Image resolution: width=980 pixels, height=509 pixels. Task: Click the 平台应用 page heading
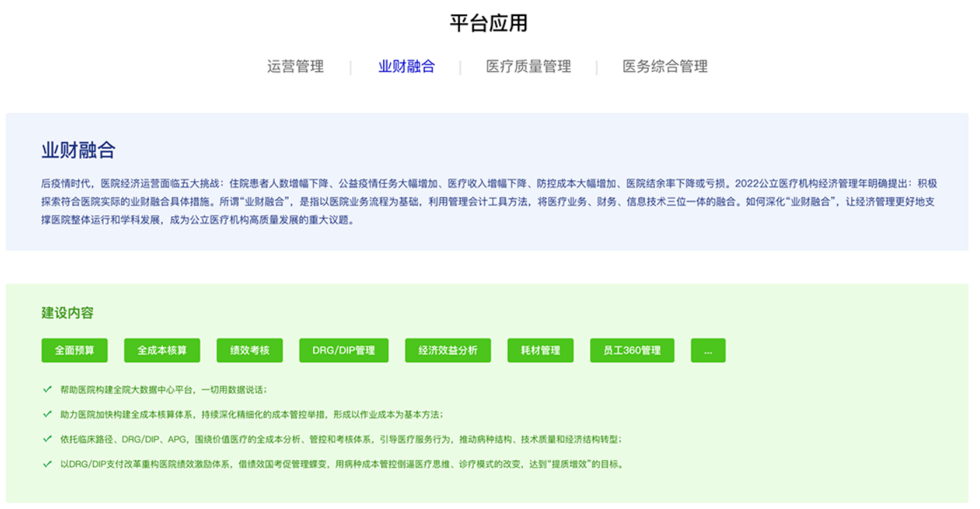(x=489, y=23)
